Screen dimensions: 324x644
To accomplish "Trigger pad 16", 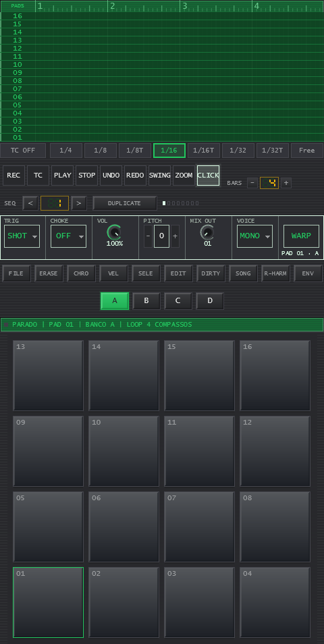I will pos(275,375).
